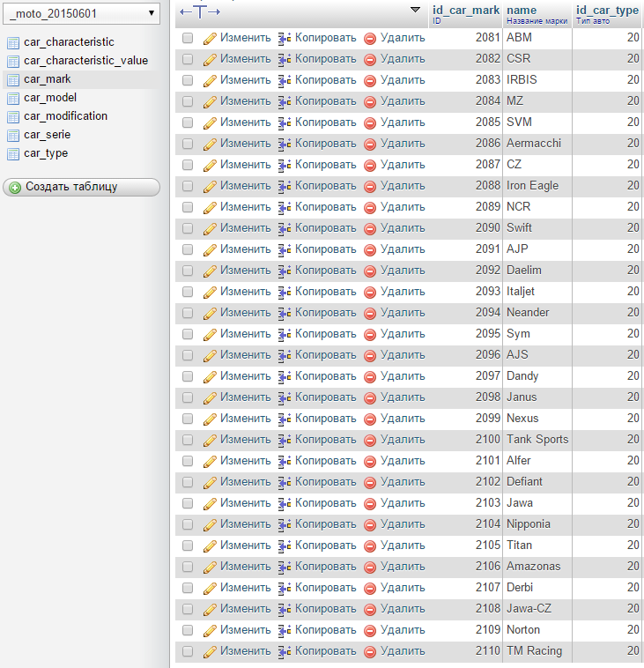644x668 pixels.
Task: Click the Создать таблицу button
Action: pyautogui.click(x=81, y=188)
